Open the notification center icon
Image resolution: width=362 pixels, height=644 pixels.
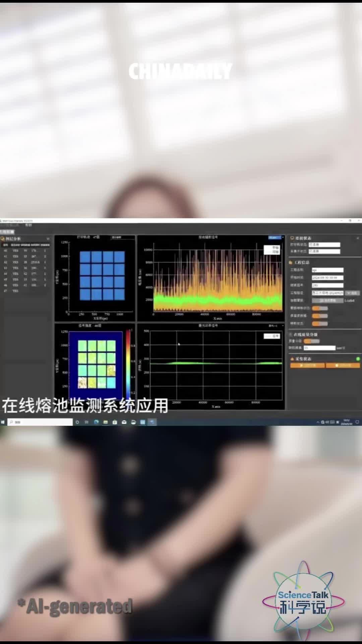357,422
